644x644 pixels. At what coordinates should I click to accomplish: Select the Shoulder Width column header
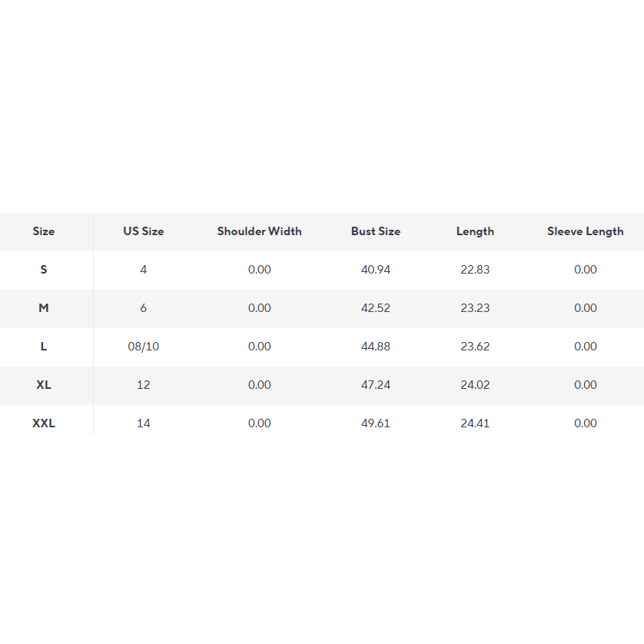pyautogui.click(x=260, y=231)
